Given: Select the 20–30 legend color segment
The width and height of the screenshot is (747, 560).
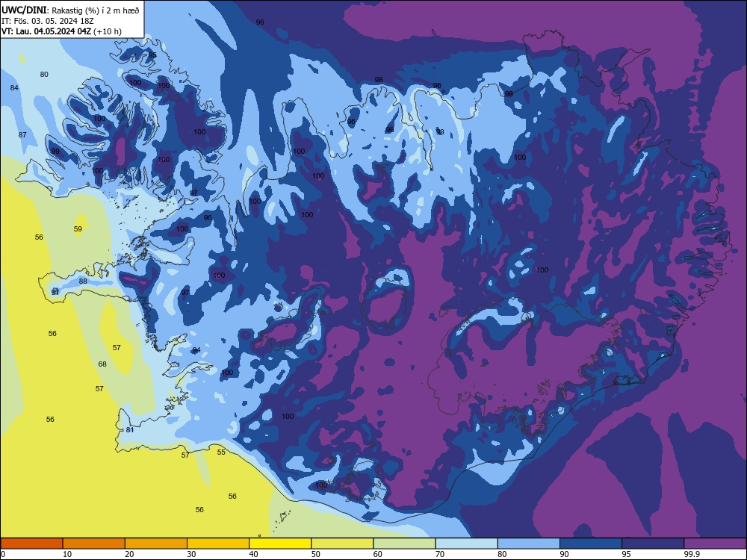Looking at the screenshot, I should click(x=156, y=544).
